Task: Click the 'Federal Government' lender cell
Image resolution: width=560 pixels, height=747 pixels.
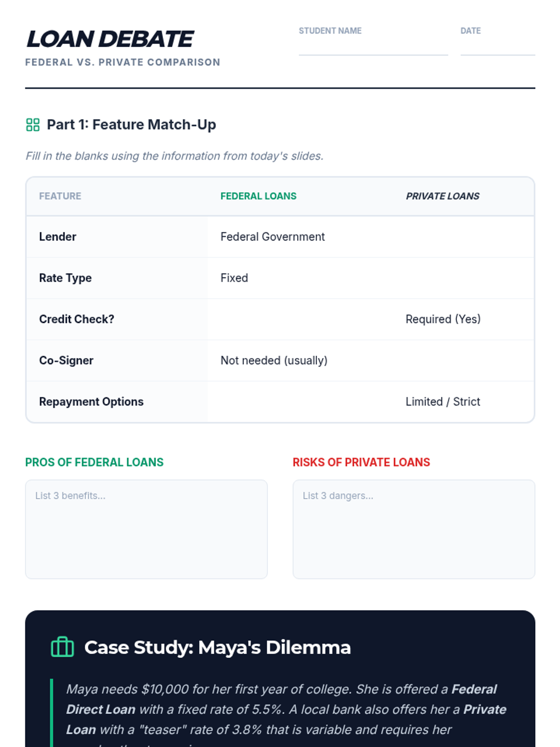Action: point(273,237)
